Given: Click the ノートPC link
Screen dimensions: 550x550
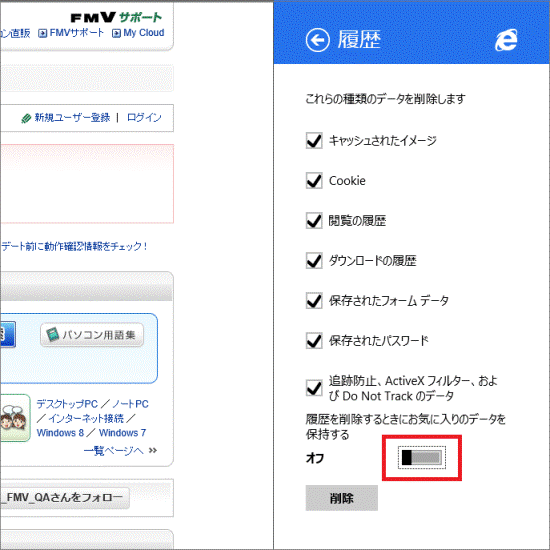Looking at the screenshot, I should (130, 404).
